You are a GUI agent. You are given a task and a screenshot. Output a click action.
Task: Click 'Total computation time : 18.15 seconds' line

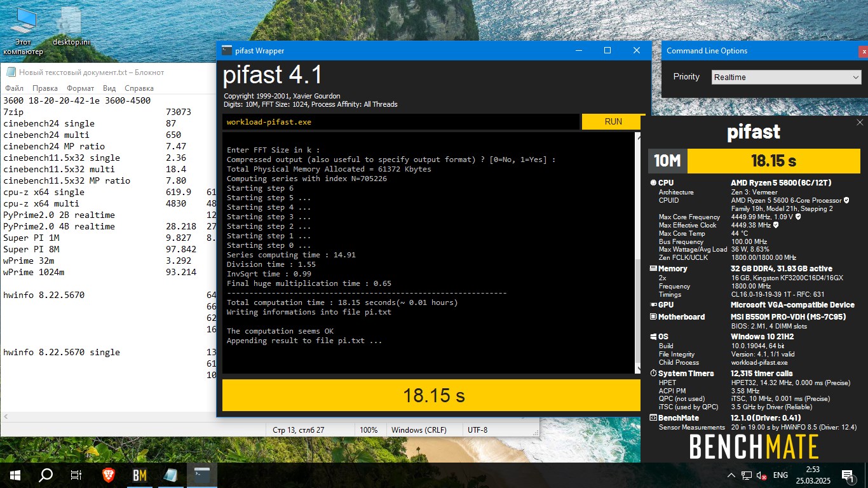342,302
